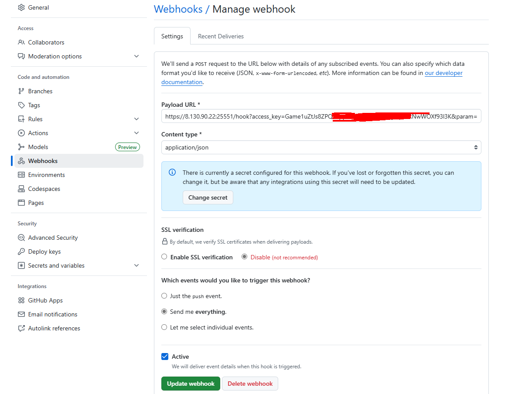Click the General gear icon

(21, 7)
